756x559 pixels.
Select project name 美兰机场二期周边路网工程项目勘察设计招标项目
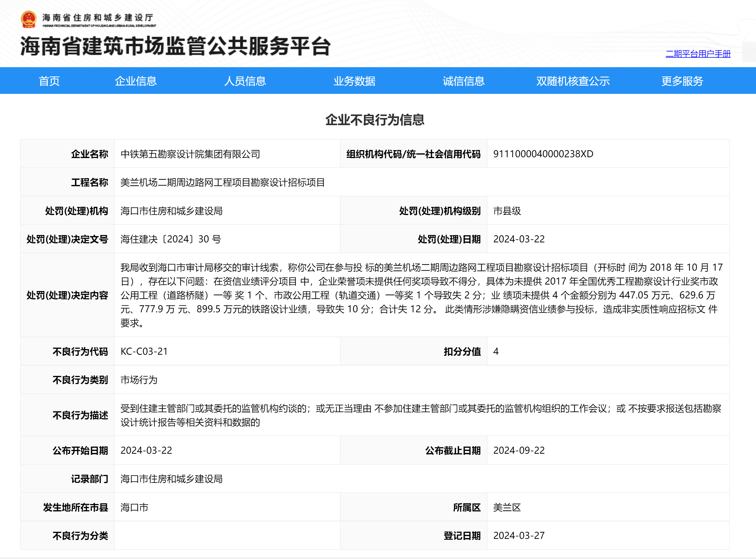tap(223, 182)
